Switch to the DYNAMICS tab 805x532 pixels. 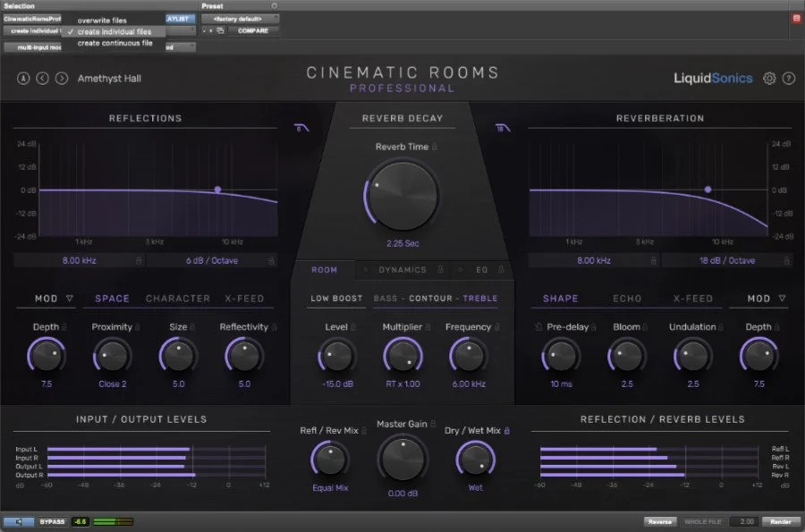[x=402, y=270]
